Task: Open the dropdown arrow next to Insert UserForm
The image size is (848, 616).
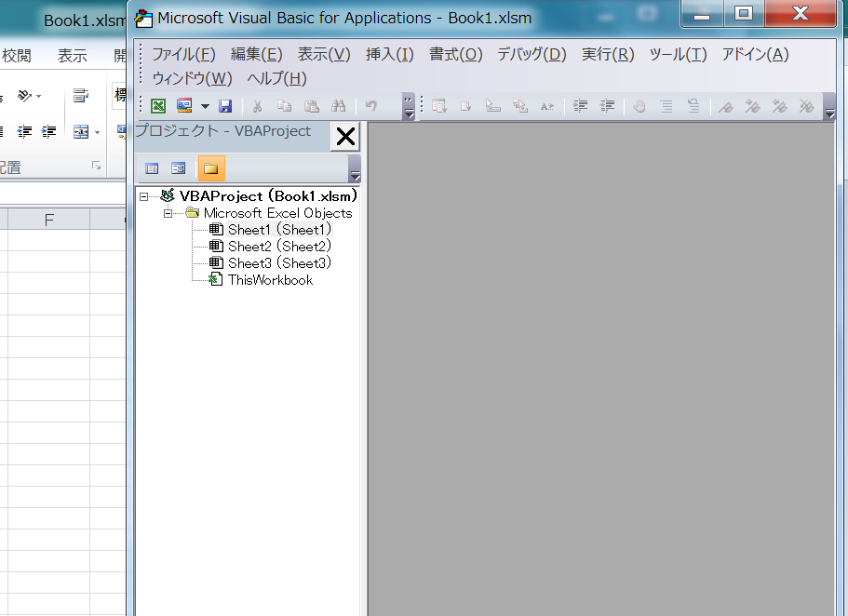Action: [x=205, y=106]
